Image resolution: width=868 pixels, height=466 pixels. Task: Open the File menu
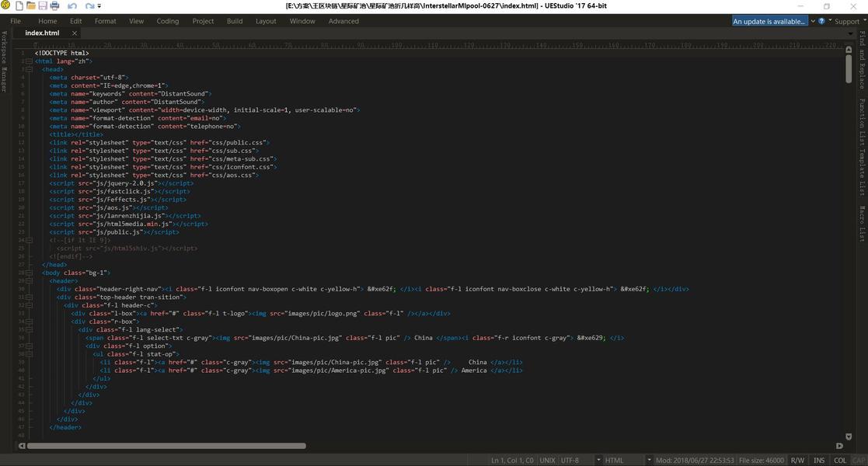16,21
